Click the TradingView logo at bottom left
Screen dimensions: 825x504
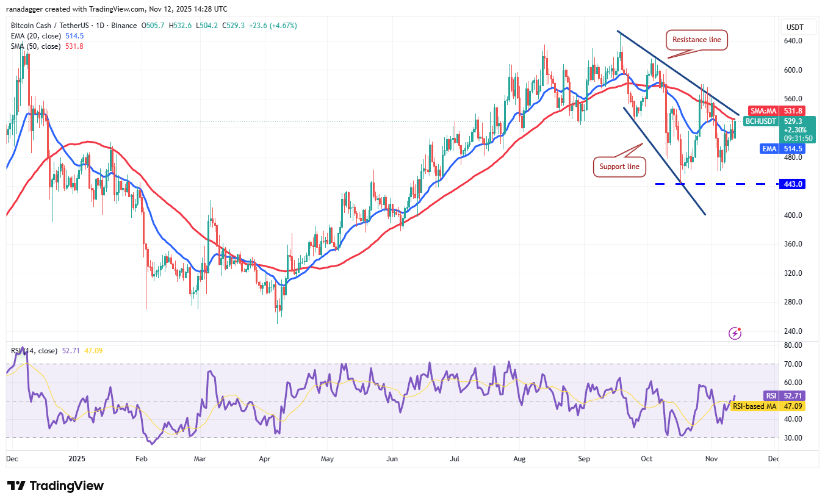pyautogui.click(x=56, y=486)
